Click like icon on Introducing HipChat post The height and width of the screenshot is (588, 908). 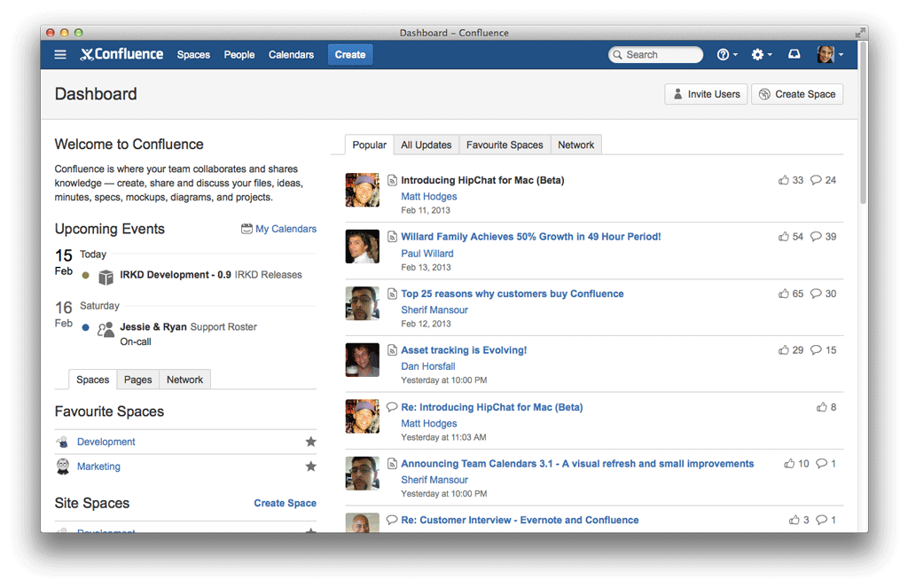783,180
